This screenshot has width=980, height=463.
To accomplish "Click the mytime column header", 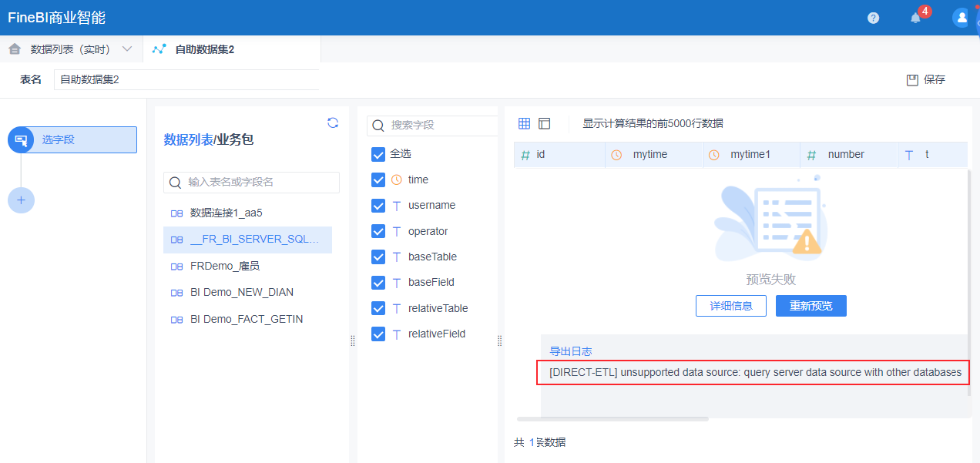I will coord(654,155).
